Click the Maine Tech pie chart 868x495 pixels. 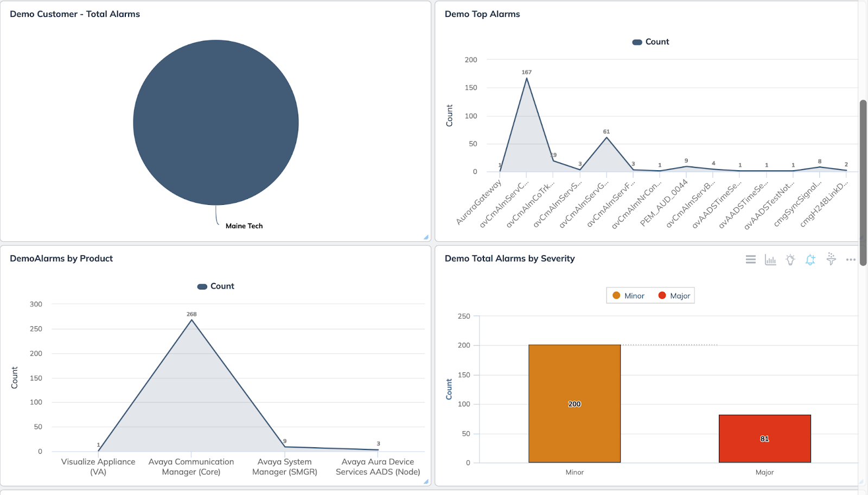click(216, 123)
